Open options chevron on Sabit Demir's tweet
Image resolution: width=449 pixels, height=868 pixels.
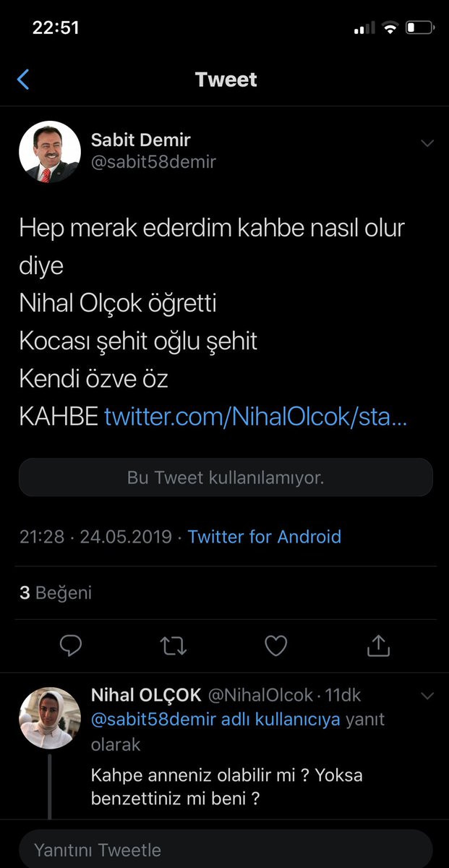click(x=427, y=142)
